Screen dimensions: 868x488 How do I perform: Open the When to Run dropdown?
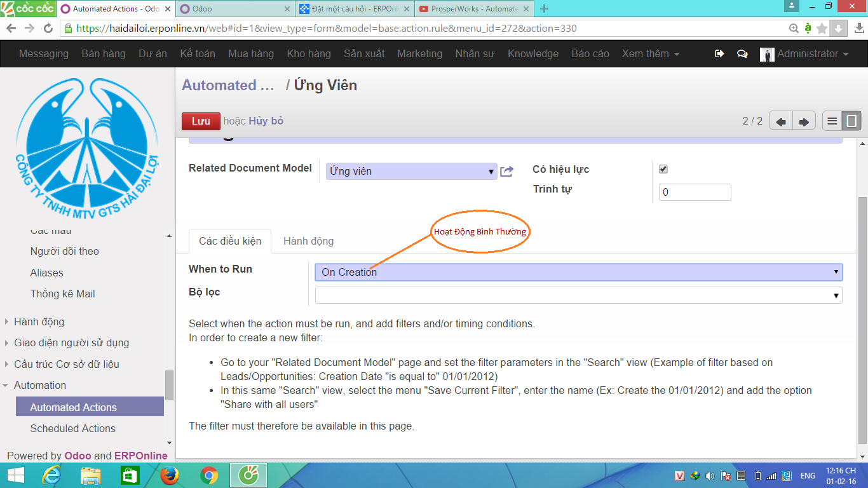click(x=578, y=272)
